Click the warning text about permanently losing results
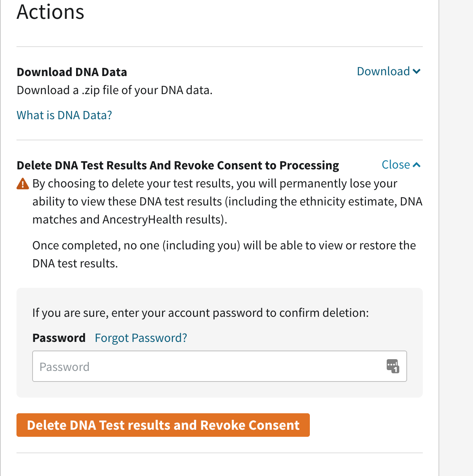Viewport: 473px width, 476px height. (x=227, y=202)
